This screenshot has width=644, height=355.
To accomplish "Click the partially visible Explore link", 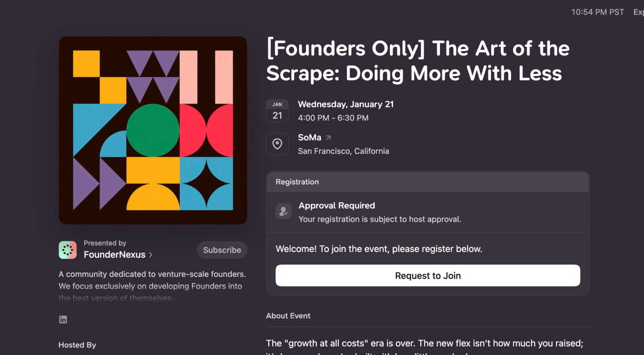I will (x=638, y=12).
